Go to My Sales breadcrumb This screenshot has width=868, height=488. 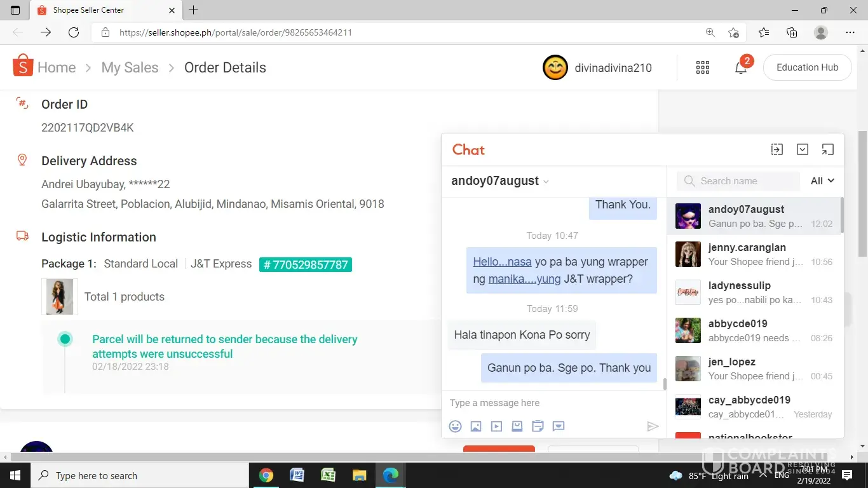130,68
